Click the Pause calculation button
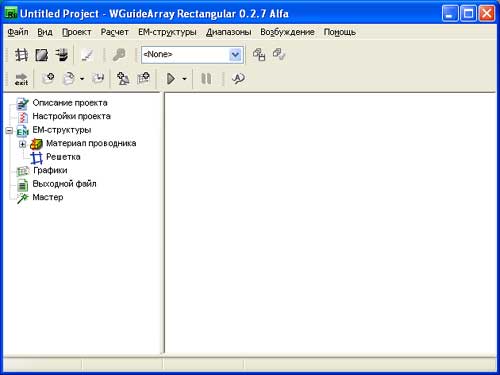 pos(206,79)
